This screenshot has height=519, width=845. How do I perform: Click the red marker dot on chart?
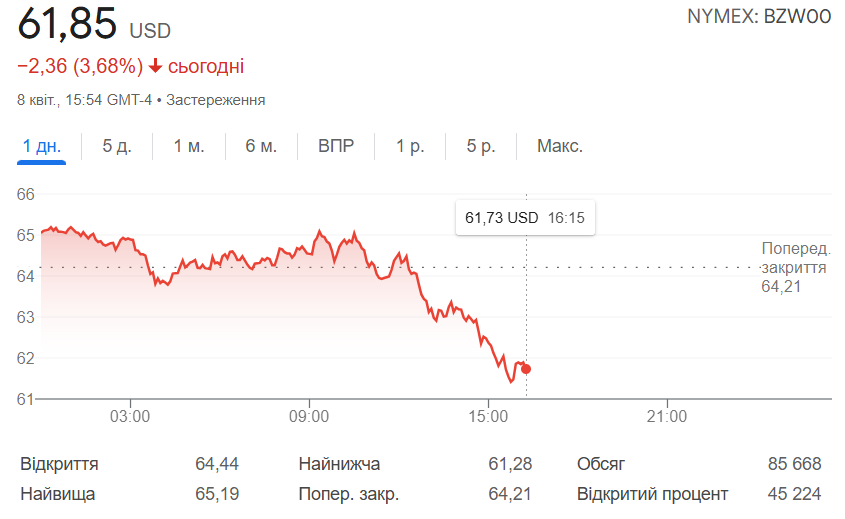coord(526,369)
